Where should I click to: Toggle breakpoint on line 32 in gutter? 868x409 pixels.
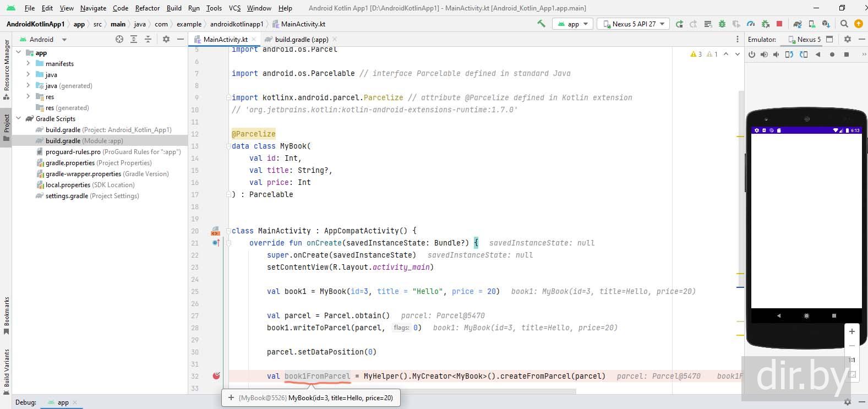(x=216, y=376)
